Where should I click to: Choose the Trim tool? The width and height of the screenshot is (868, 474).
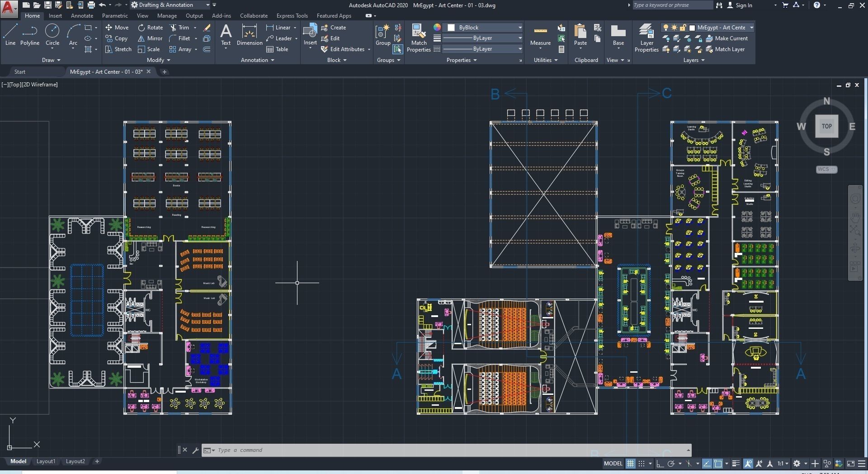click(179, 28)
